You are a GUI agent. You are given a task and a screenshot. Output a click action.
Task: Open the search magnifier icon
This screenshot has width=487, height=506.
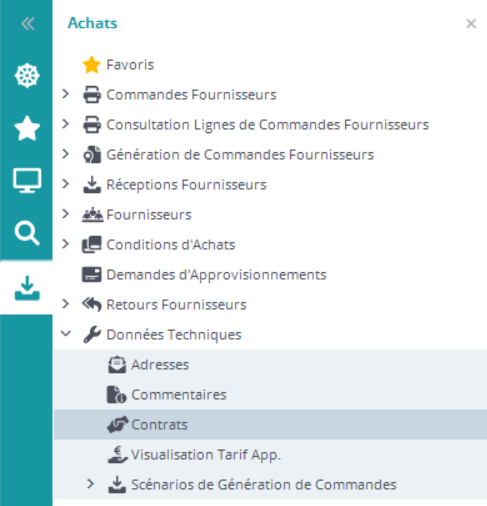[27, 233]
